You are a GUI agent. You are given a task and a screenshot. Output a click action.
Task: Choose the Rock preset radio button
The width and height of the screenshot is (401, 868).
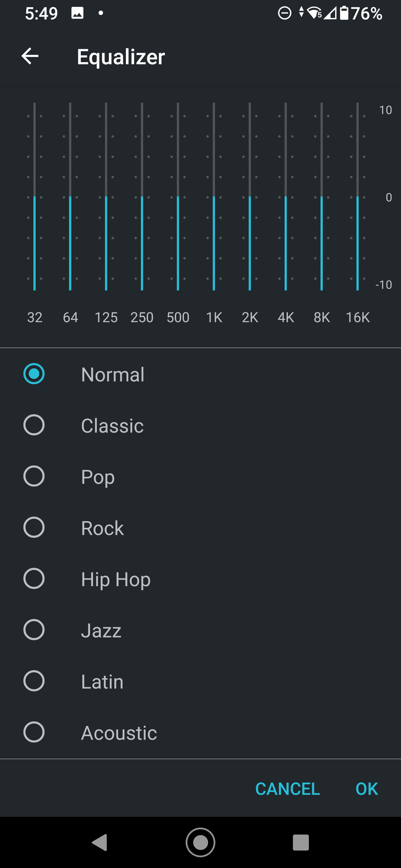34,527
